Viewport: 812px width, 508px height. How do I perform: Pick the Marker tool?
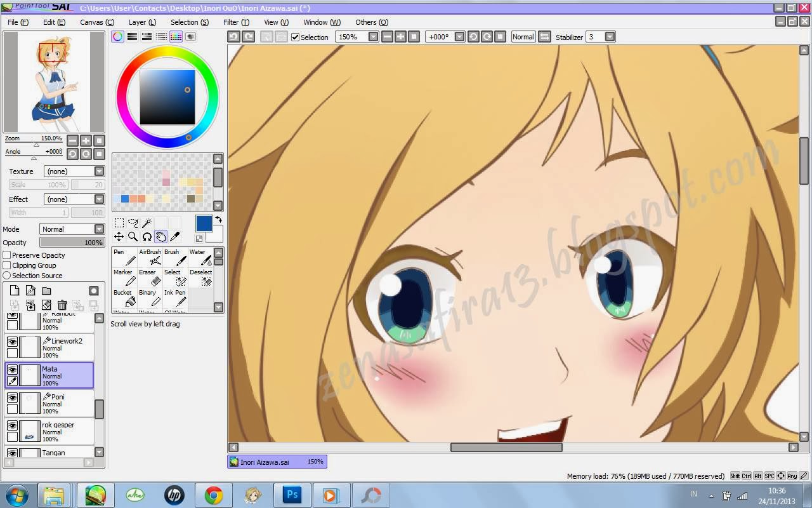tap(124, 277)
